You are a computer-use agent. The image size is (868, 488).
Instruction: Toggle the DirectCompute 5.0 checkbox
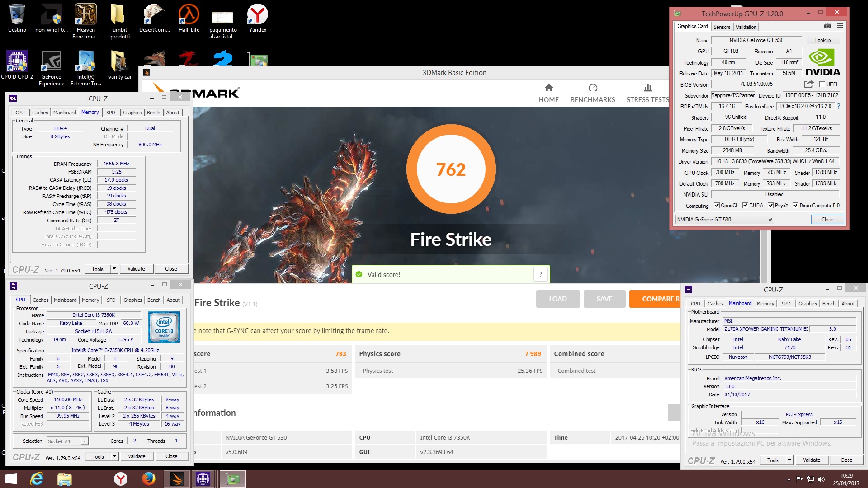coord(795,206)
